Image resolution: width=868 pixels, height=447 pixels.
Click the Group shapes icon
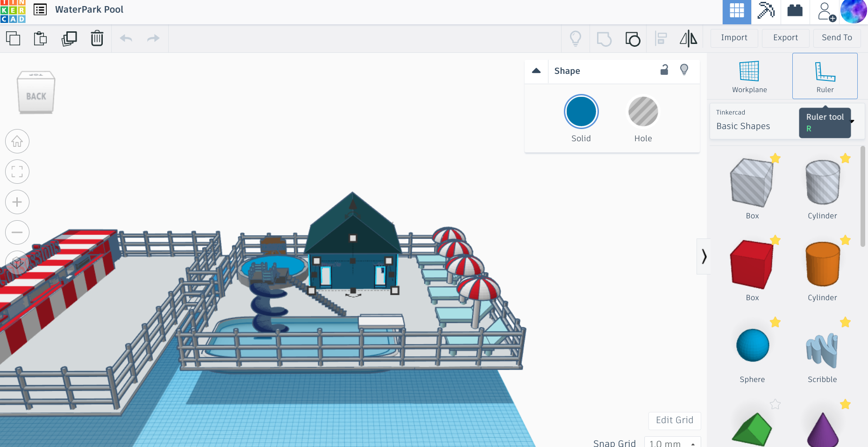click(604, 39)
